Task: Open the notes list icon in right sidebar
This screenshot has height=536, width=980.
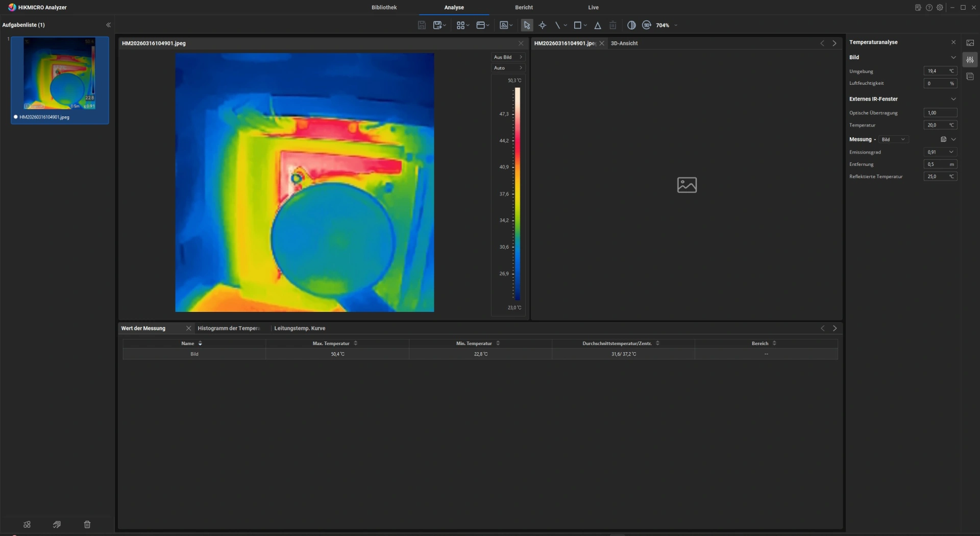Action: (970, 77)
